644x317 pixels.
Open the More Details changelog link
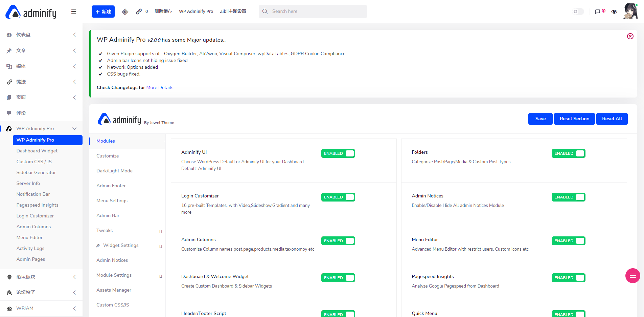tap(160, 87)
